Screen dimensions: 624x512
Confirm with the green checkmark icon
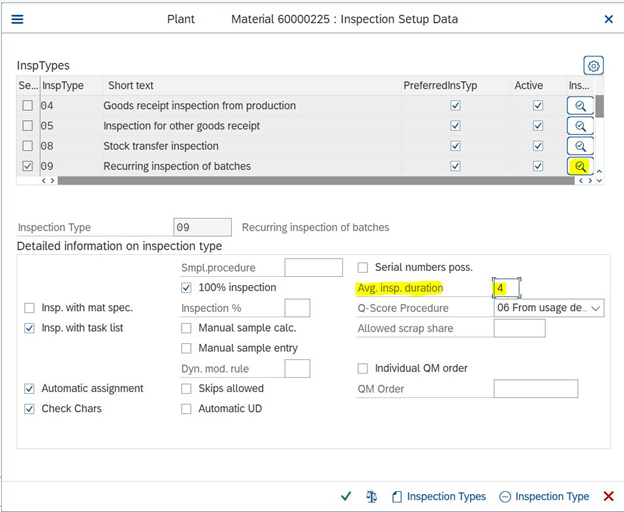pyautogui.click(x=346, y=496)
